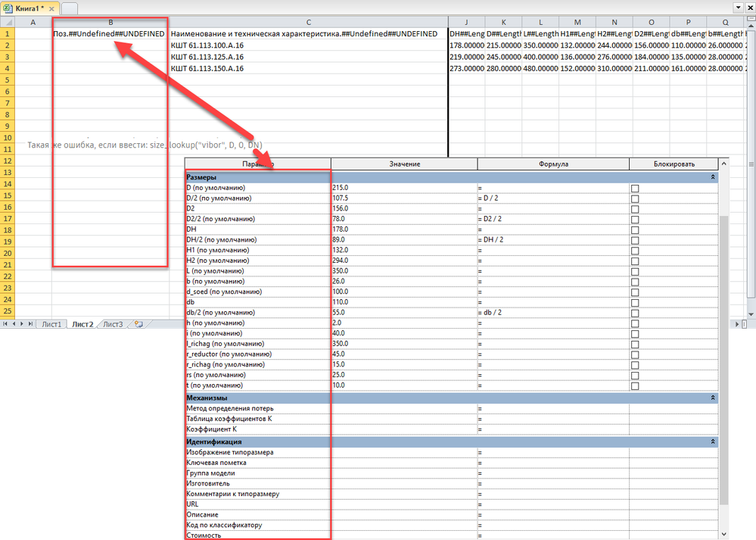Select spreadsheet column B header
Screen dimensions: 756x540
[x=110, y=22]
